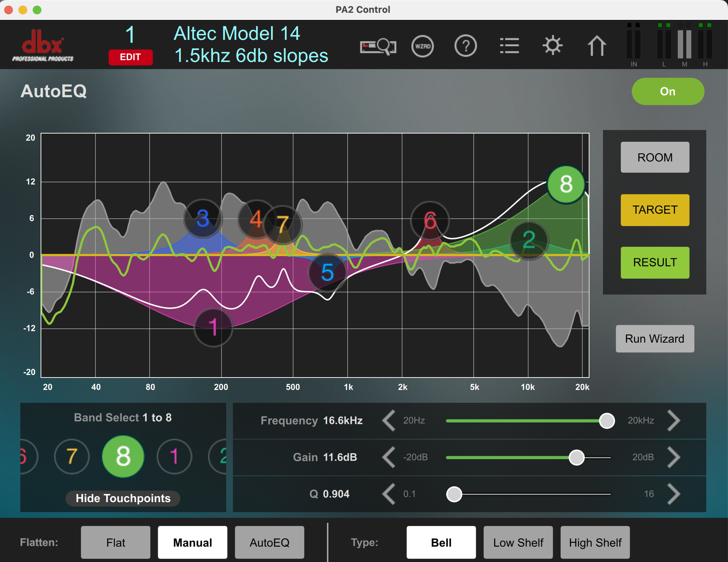
Task: Open the help question mark icon
Action: 466,46
